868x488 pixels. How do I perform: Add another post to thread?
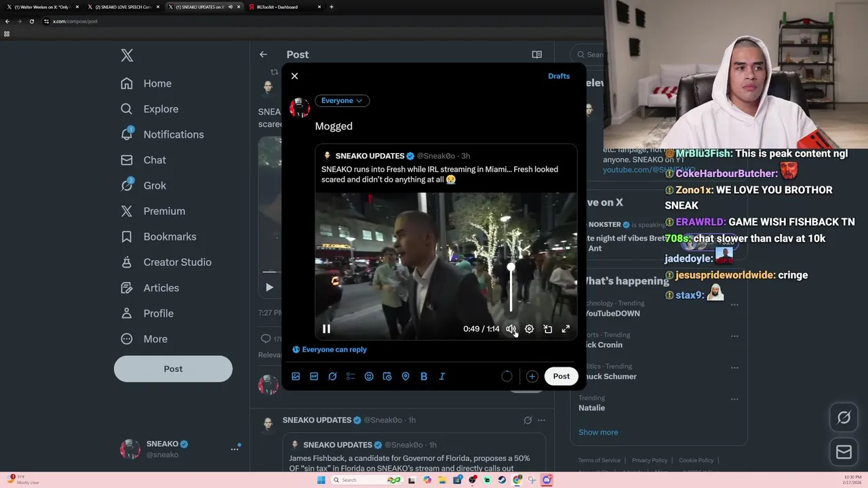tap(532, 376)
